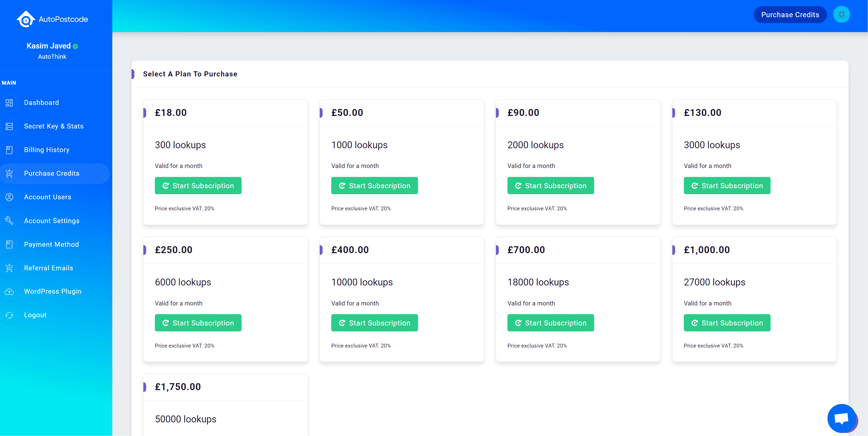Open the chat support bubble
Viewport: 868px width, 436px height.
[x=841, y=419]
